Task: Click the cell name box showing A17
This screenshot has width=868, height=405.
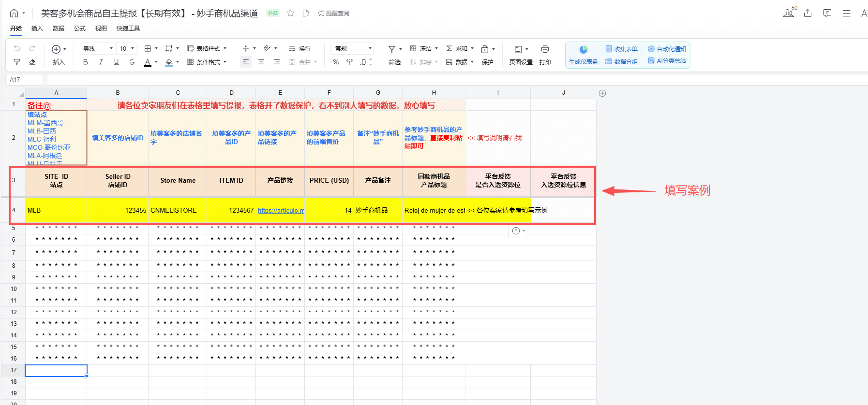Action: click(x=24, y=79)
